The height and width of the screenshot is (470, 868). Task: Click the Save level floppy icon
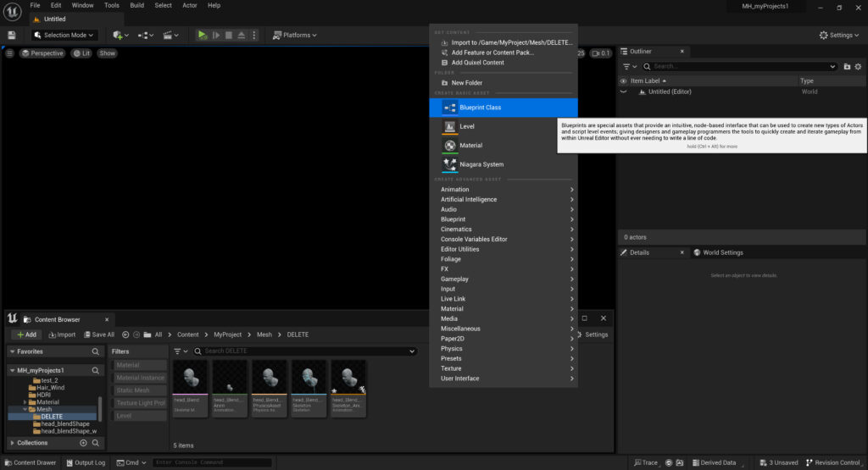point(12,35)
